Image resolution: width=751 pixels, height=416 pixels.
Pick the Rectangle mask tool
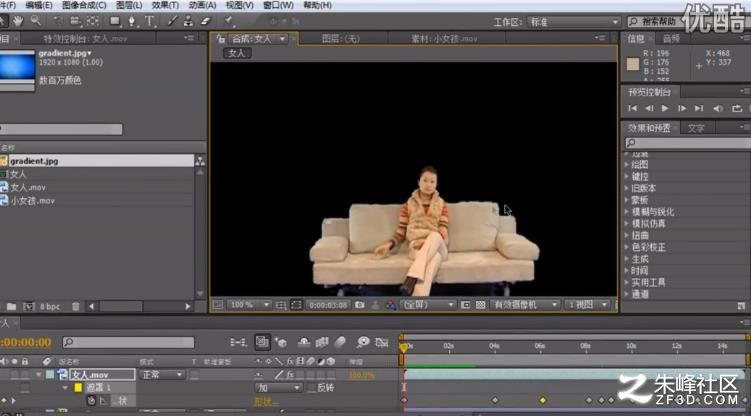(x=114, y=21)
